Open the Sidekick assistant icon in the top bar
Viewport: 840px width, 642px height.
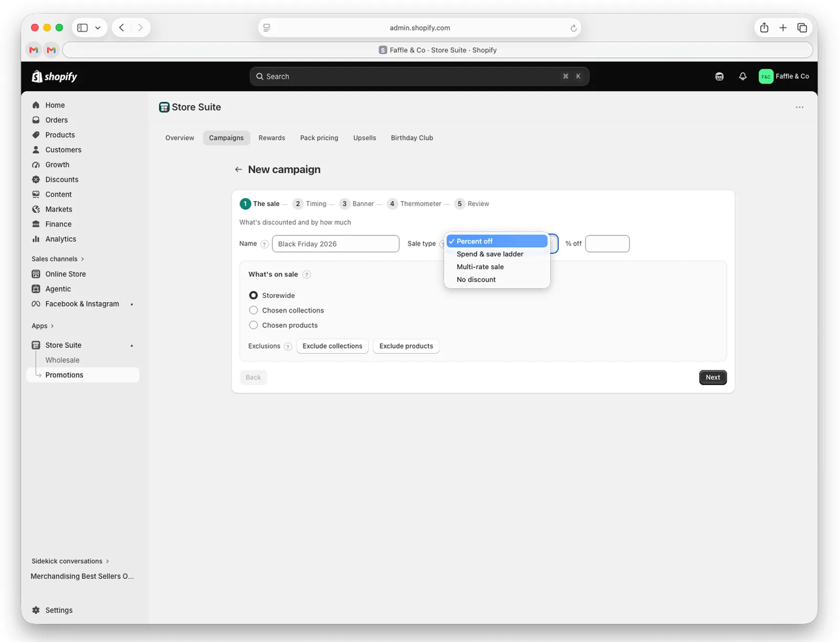point(719,77)
